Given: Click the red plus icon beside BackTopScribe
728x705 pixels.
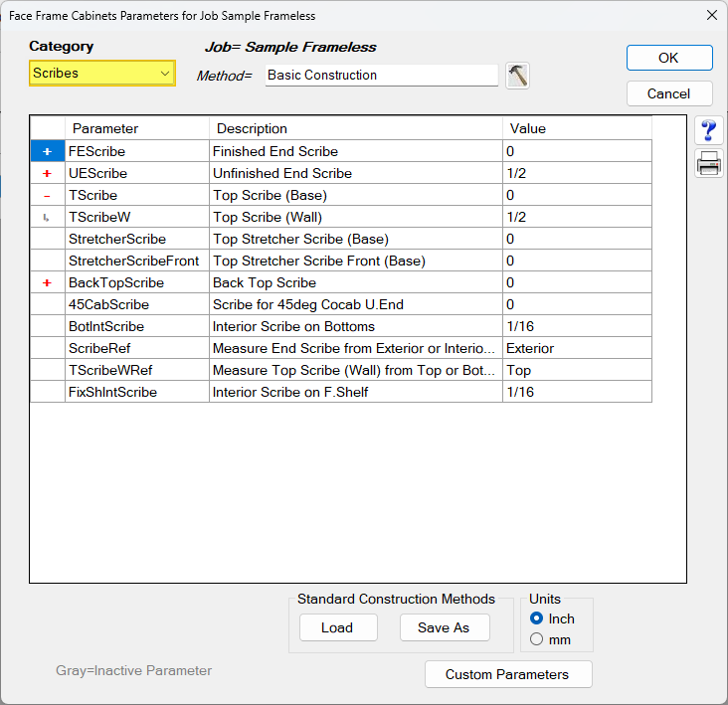Looking at the screenshot, I should tap(47, 282).
